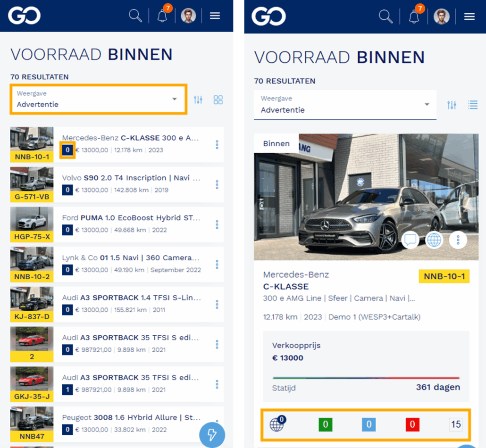The width and height of the screenshot is (486, 448).
Task: Switch to grid view in left panel
Action: pyautogui.click(x=218, y=100)
